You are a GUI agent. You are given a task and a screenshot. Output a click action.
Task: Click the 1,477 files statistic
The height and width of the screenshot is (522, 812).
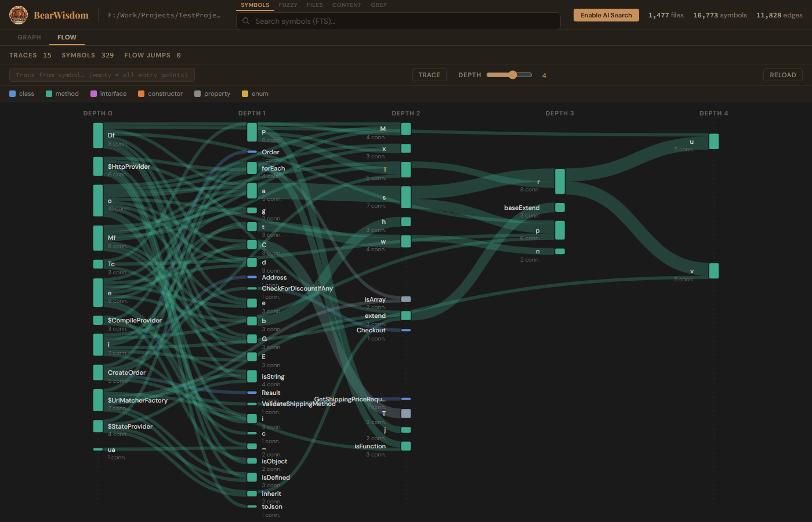(666, 15)
